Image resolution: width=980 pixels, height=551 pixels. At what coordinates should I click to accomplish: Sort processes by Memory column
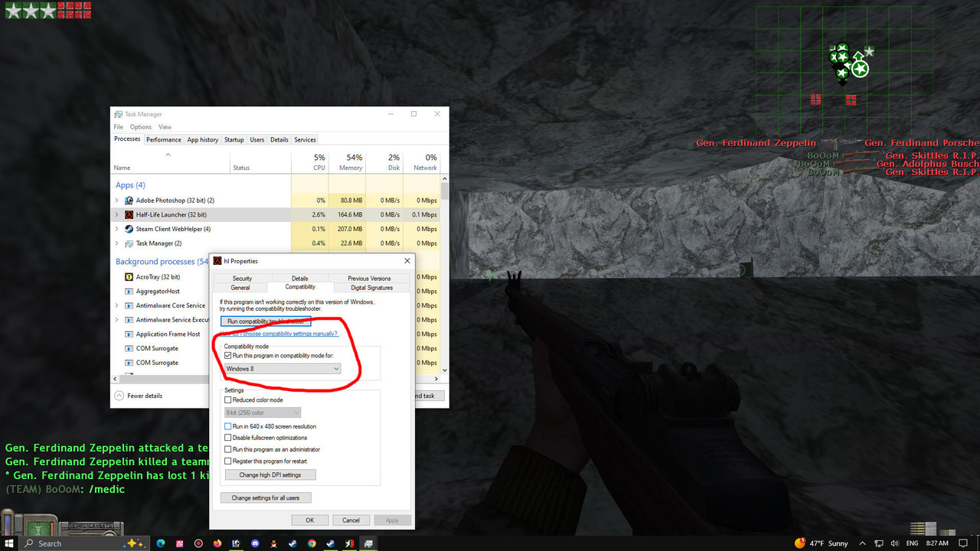348,161
